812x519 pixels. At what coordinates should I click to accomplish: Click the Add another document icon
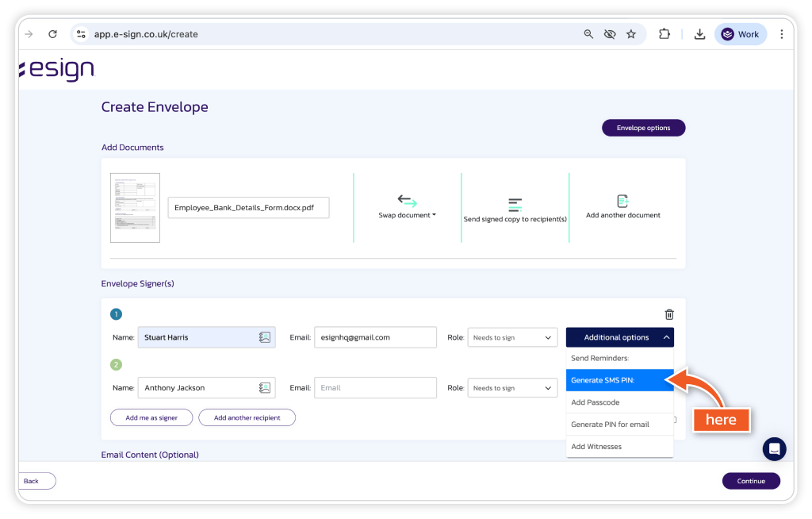click(x=622, y=202)
